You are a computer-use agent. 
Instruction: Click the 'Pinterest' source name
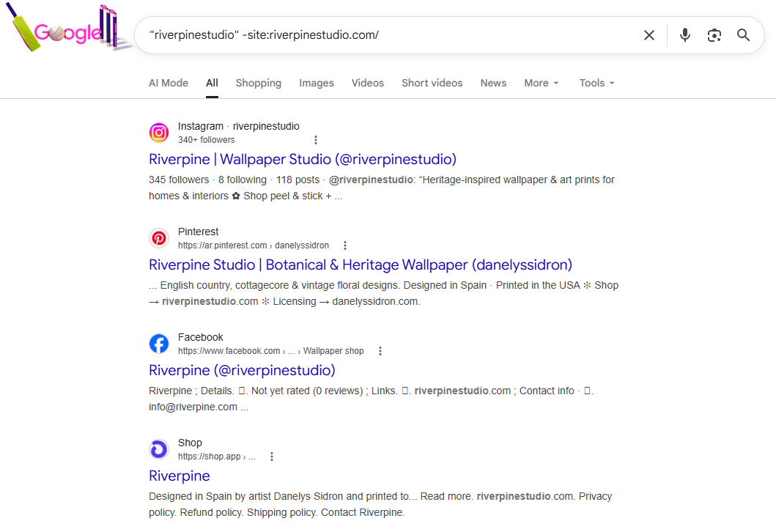[198, 232]
